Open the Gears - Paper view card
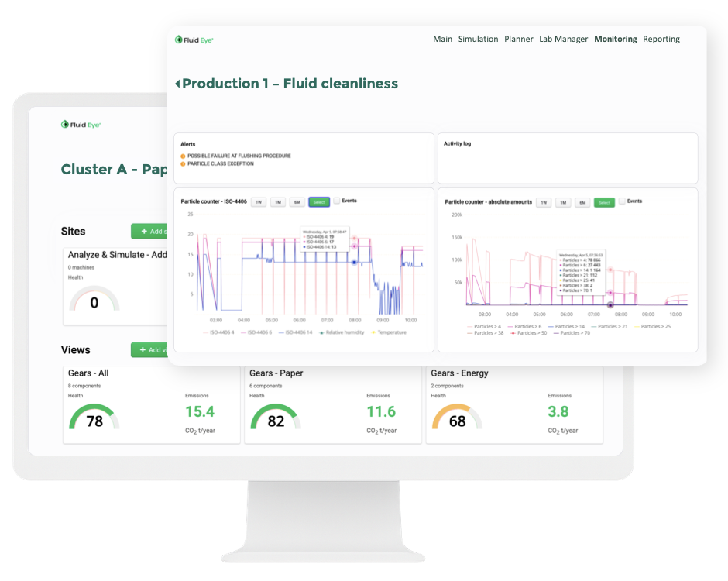The width and height of the screenshot is (728, 581). coord(333,405)
